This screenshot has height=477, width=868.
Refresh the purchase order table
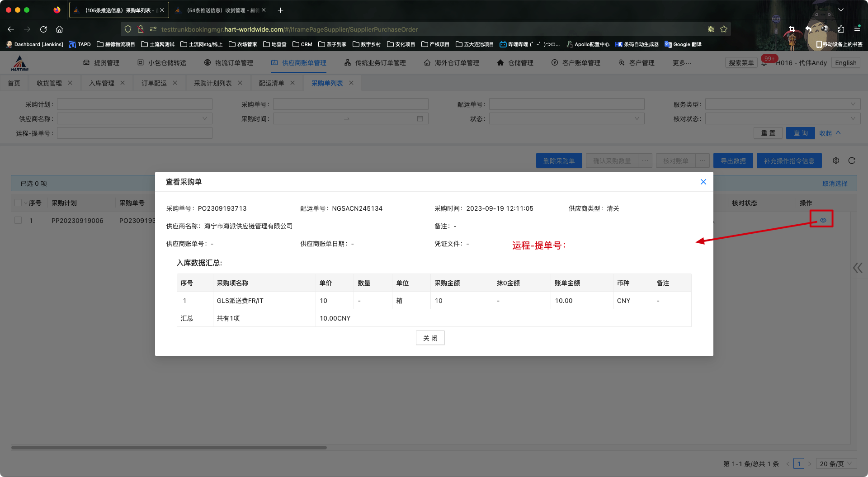852,161
